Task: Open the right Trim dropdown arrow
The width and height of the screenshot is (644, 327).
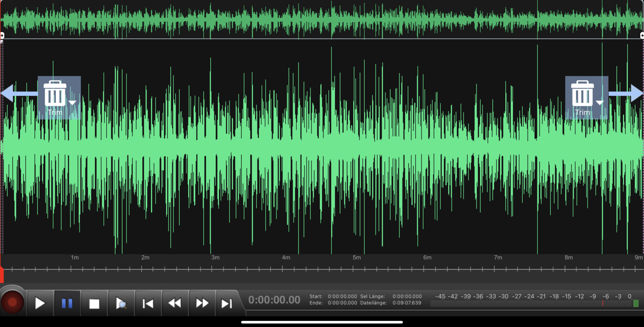Action: (600, 103)
